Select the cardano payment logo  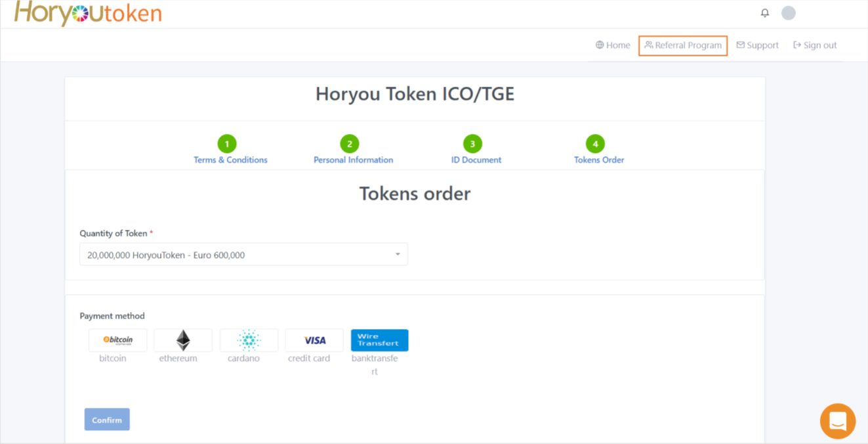tap(249, 340)
